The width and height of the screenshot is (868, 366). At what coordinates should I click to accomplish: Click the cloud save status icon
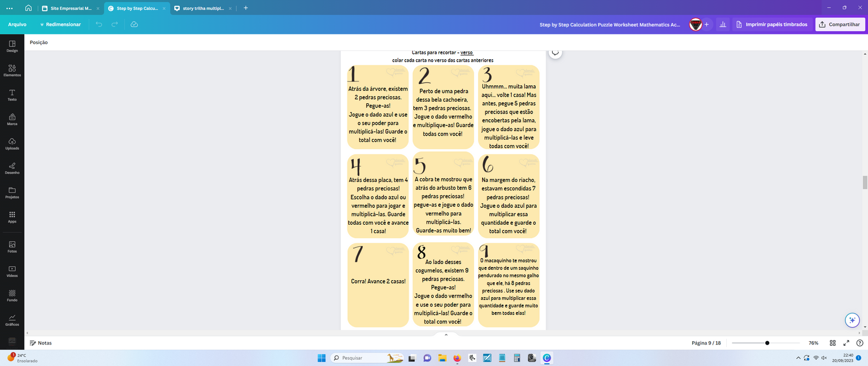point(134,24)
